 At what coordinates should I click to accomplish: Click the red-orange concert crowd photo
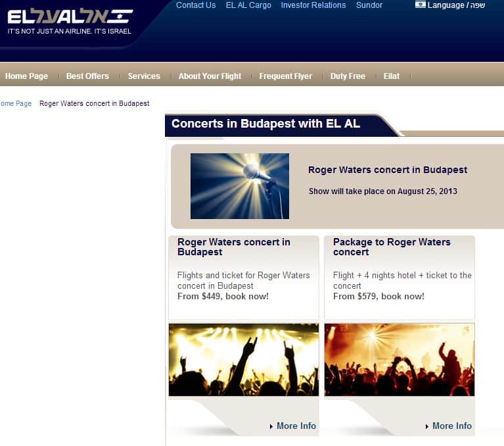(400, 360)
